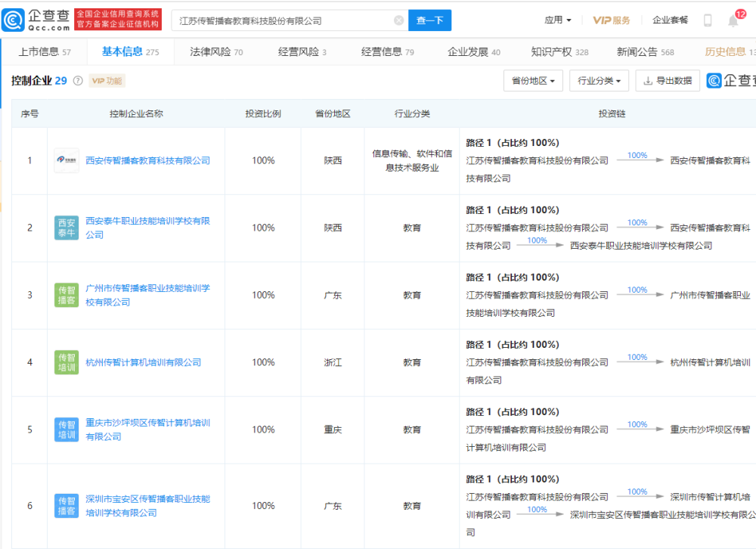This screenshot has height=549, width=756.
Task: Open 重庆市沙坪坝区传智计算机培训有限公司 link
Action: [147, 430]
